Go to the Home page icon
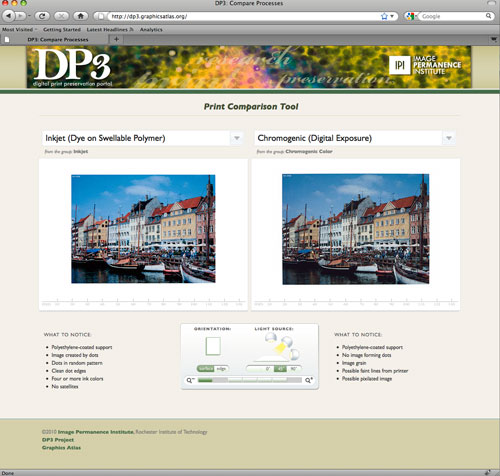 [x=81, y=16]
